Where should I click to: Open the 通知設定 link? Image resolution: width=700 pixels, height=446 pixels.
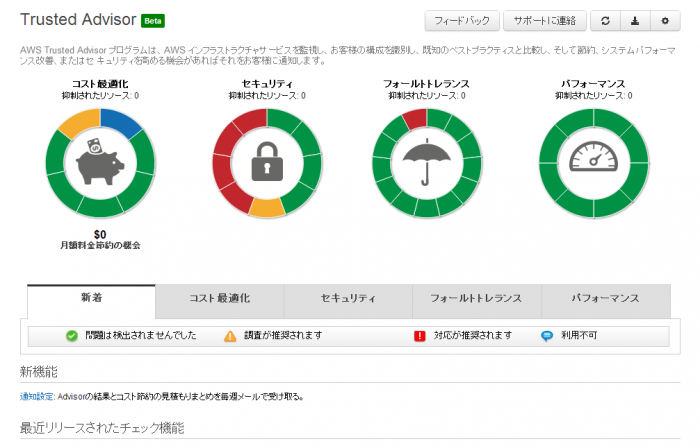click(x=37, y=396)
